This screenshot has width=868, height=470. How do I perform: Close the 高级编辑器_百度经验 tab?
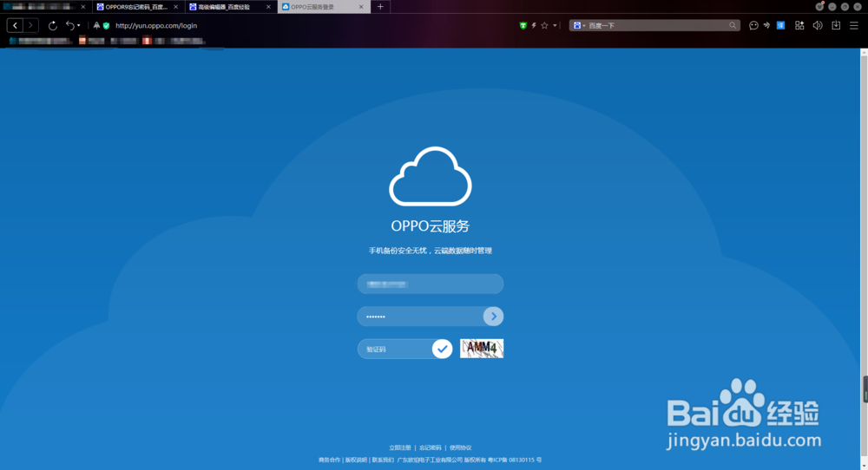coord(268,7)
